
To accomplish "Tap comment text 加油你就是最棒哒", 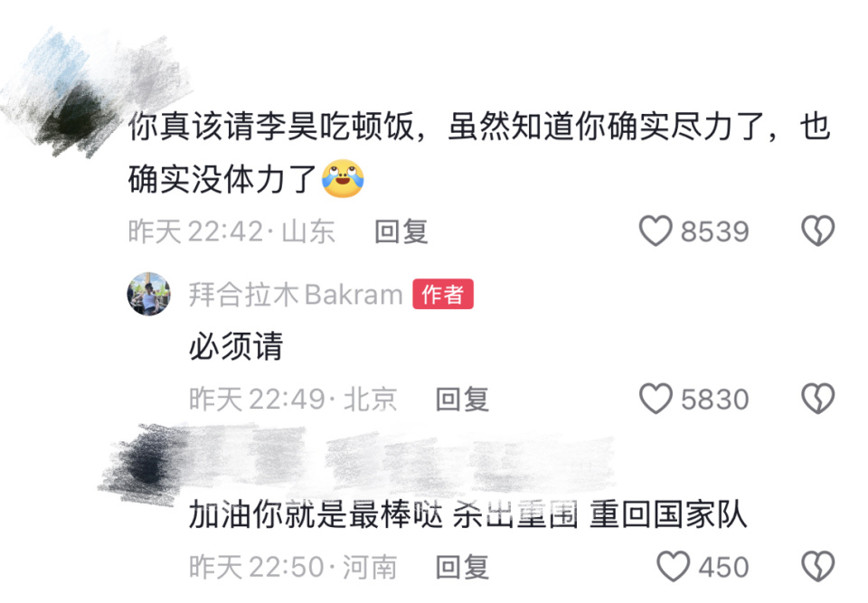I will coord(316,514).
